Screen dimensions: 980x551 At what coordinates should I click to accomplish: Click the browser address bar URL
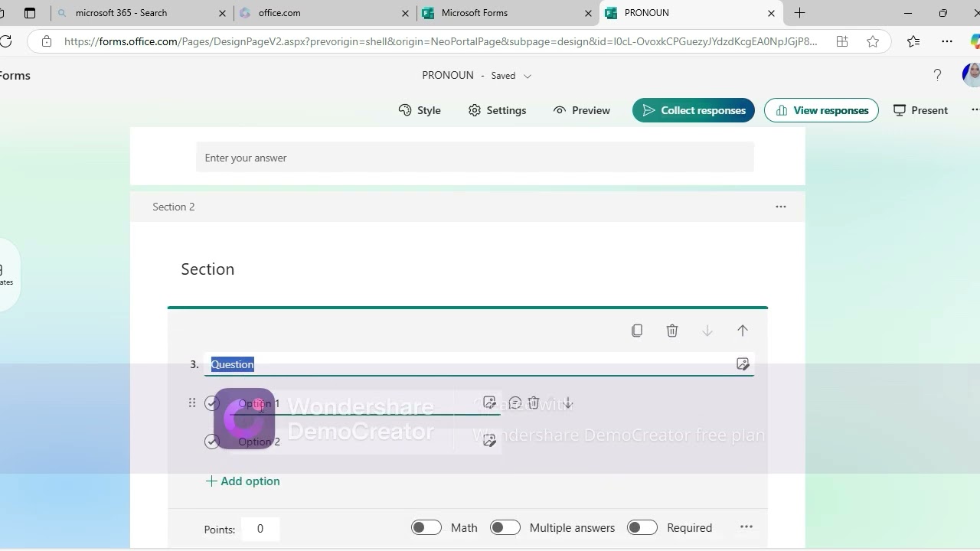(x=440, y=41)
